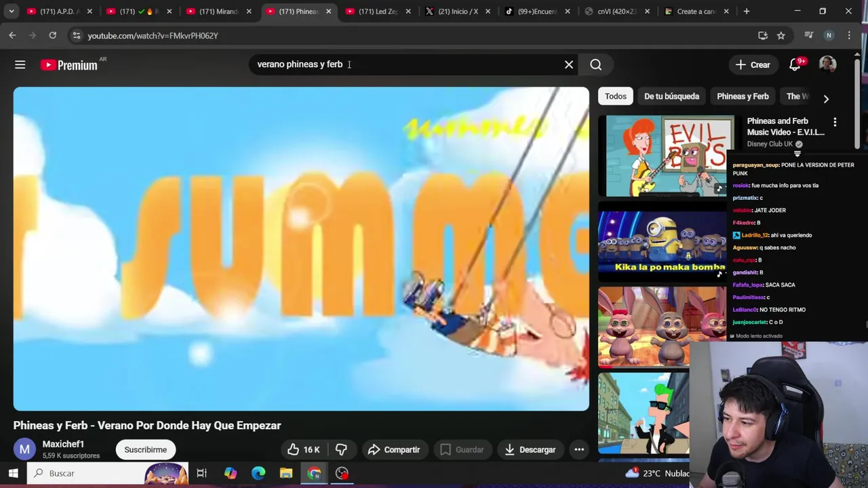
Task: Clear the search box with the X
Action: coord(569,64)
